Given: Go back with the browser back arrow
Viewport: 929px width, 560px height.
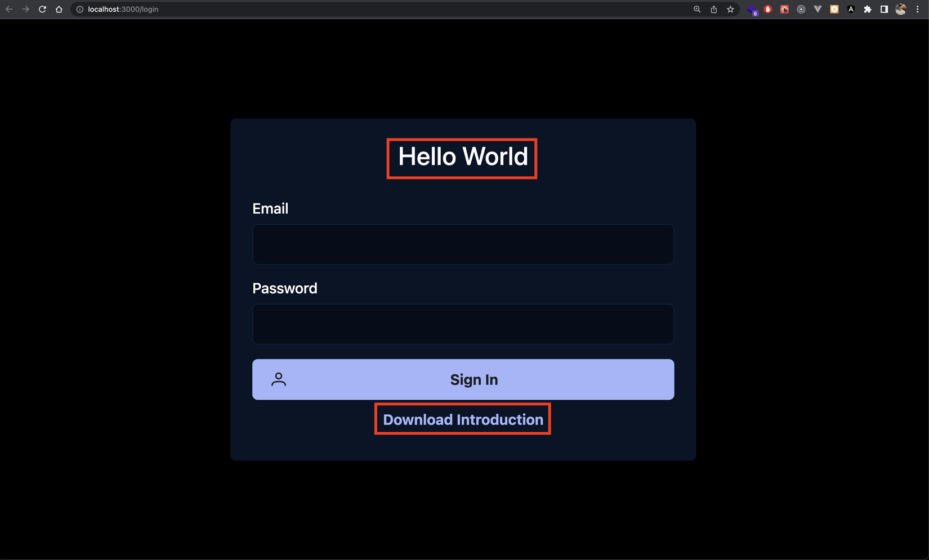Looking at the screenshot, I should point(9,9).
